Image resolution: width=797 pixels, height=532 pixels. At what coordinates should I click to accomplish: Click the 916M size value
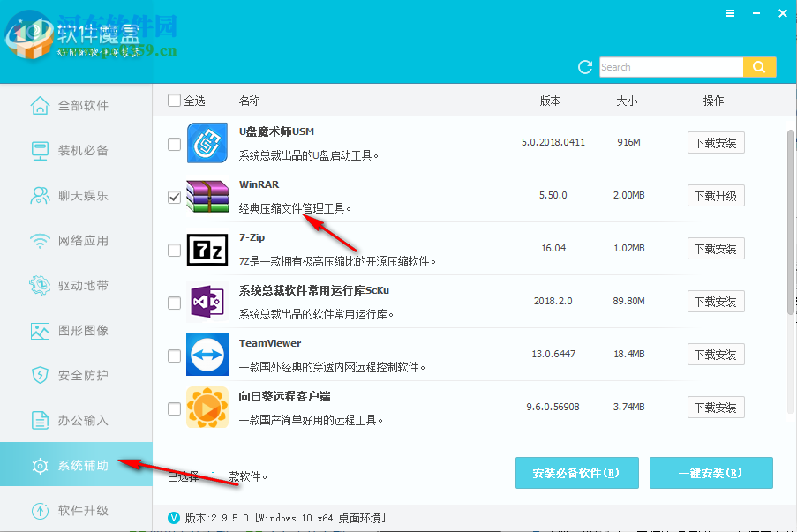pos(628,142)
